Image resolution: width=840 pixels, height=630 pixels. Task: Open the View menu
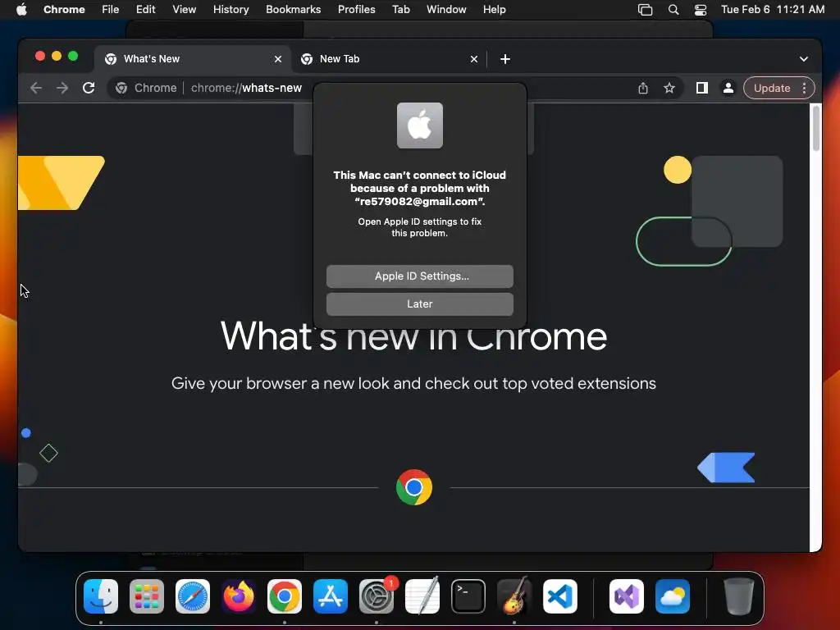pyautogui.click(x=184, y=10)
